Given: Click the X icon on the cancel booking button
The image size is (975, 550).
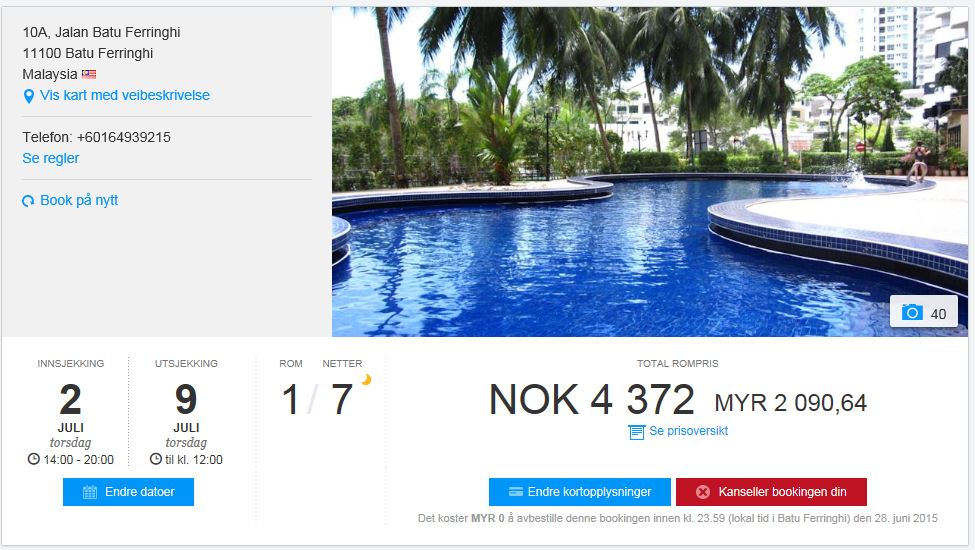Looking at the screenshot, I should [703, 492].
